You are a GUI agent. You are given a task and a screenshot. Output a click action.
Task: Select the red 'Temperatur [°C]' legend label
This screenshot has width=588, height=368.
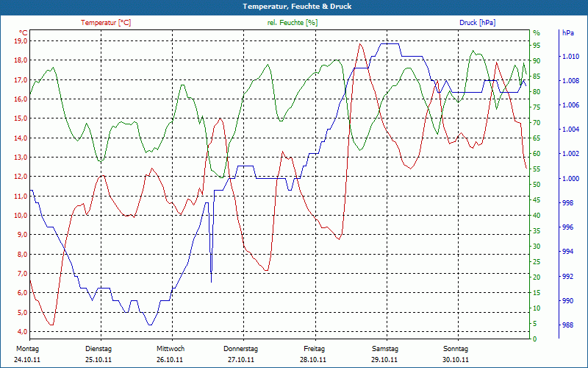pos(106,23)
